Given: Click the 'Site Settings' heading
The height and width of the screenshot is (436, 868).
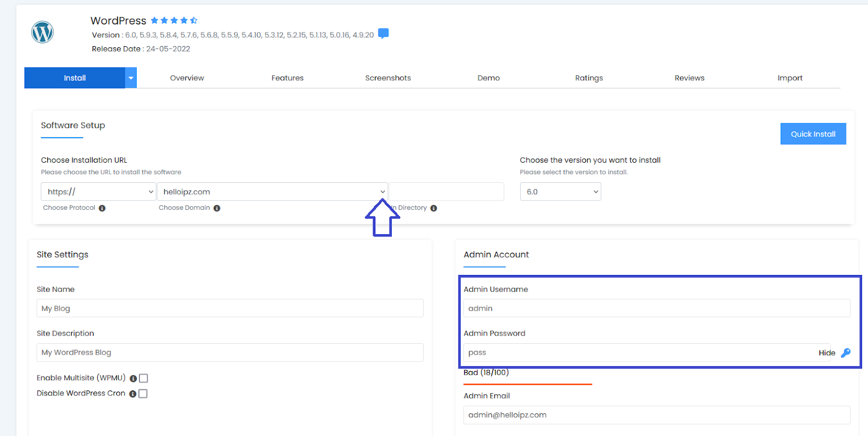Looking at the screenshot, I should (62, 255).
